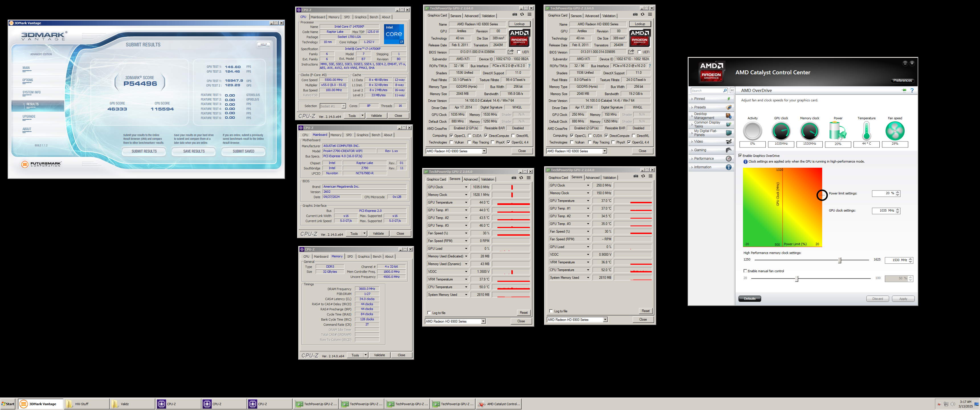Click Memory clock gauge icon in AMD OverDrive

809,131
